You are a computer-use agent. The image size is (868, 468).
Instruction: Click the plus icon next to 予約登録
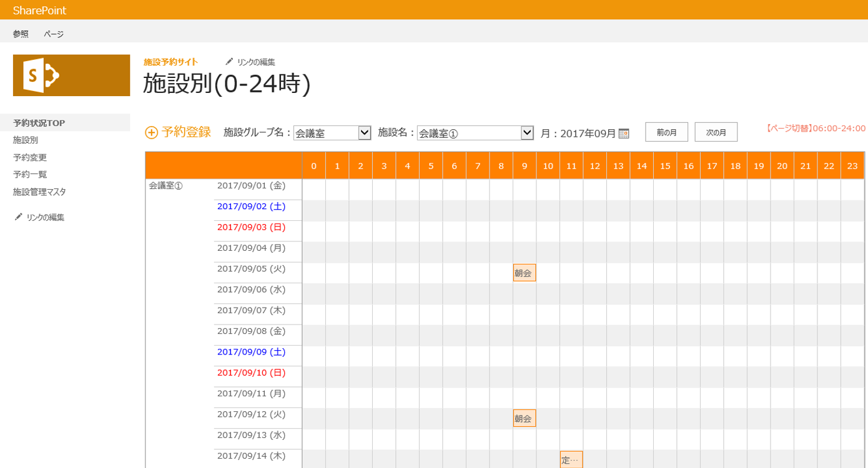tap(150, 132)
